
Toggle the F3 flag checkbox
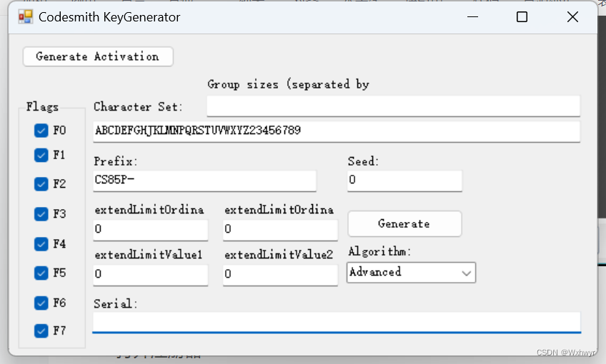[x=41, y=214]
